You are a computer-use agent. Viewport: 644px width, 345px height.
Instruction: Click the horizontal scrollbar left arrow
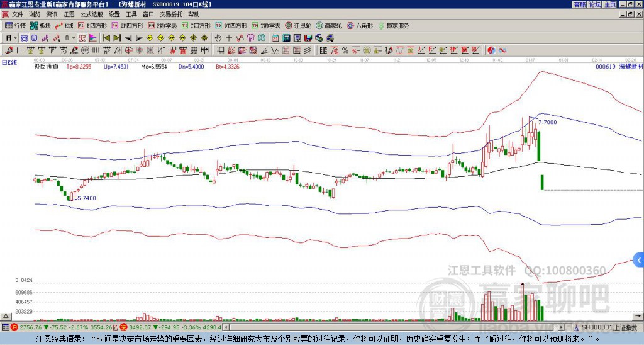point(226,327)
